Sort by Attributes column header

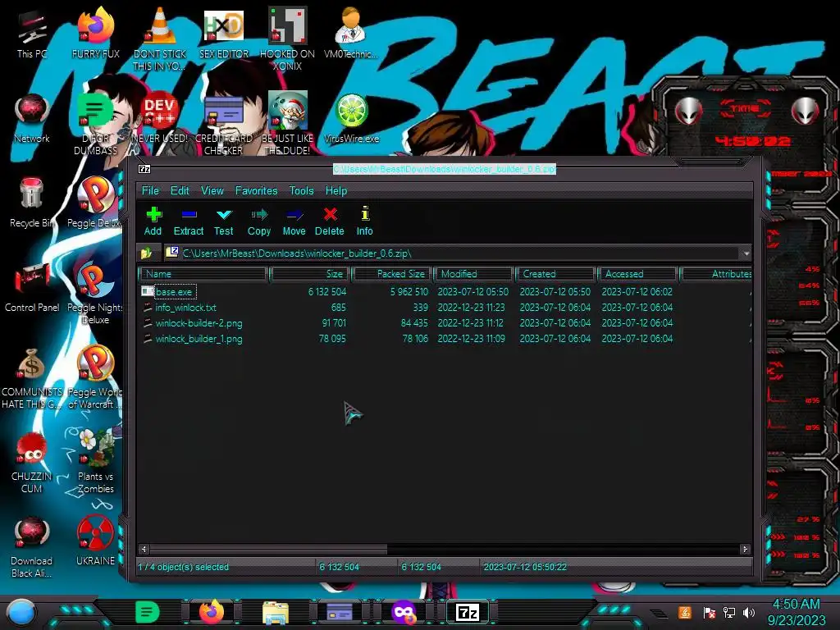[717, 274]
